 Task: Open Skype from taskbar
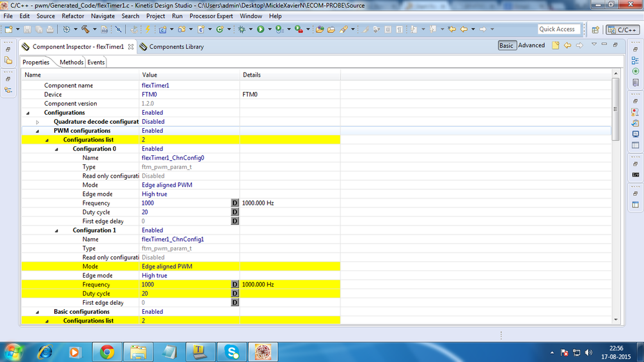tap(231, 352)
